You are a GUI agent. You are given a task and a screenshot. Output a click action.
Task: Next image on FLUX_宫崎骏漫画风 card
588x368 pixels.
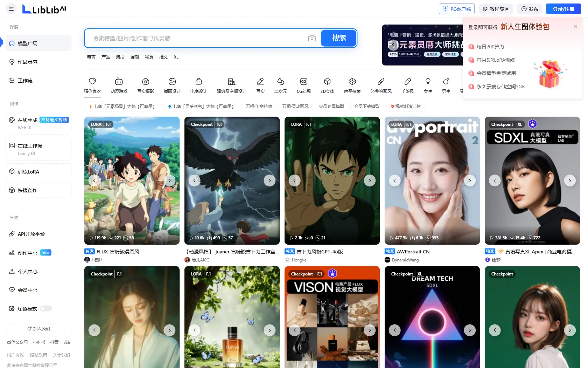coord(169,180)
